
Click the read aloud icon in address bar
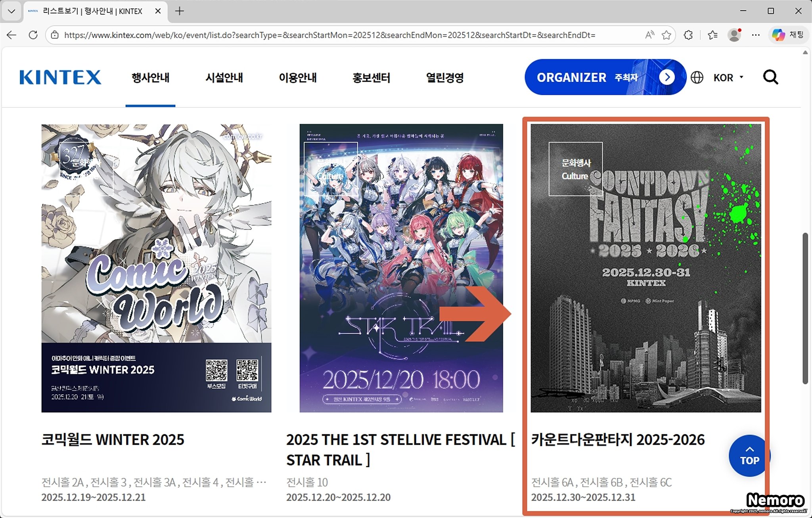(x=649, y=35)
